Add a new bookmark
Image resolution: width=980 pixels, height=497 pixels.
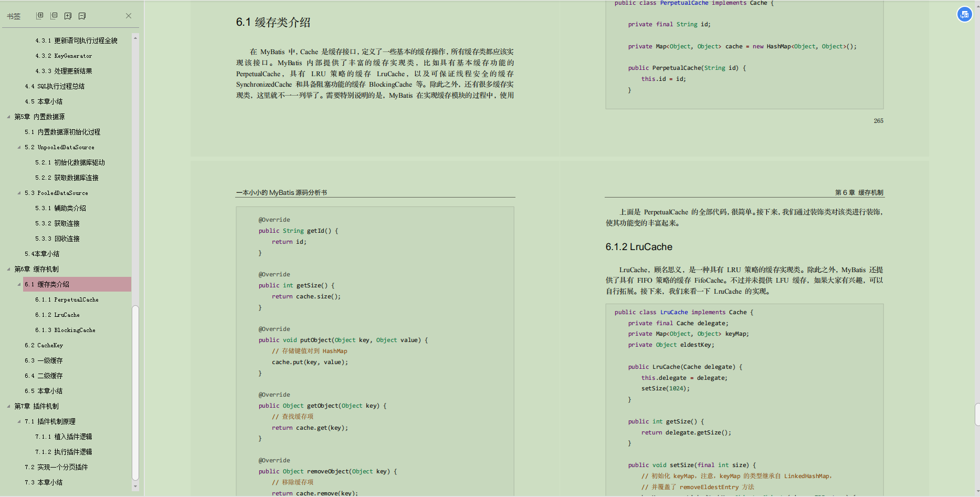coord(68,16)
